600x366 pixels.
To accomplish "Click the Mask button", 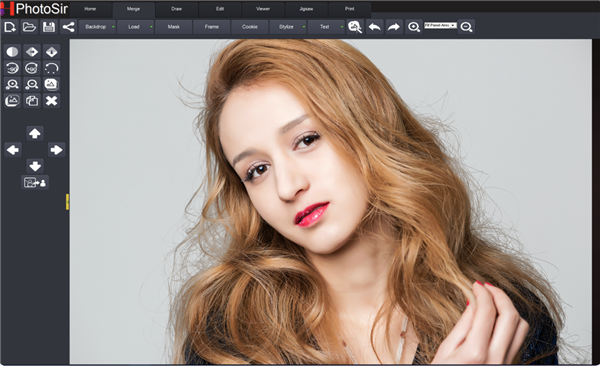I will [174, 27].
